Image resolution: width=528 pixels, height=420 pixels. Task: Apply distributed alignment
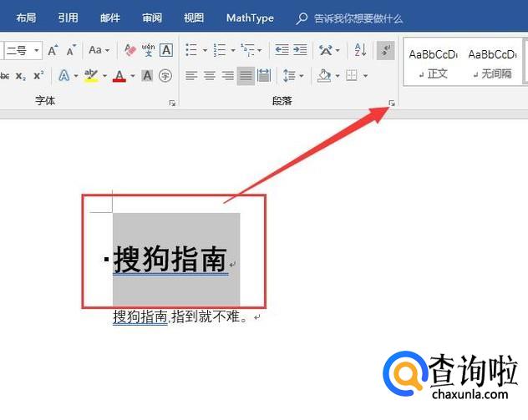[x=264, y=76]
